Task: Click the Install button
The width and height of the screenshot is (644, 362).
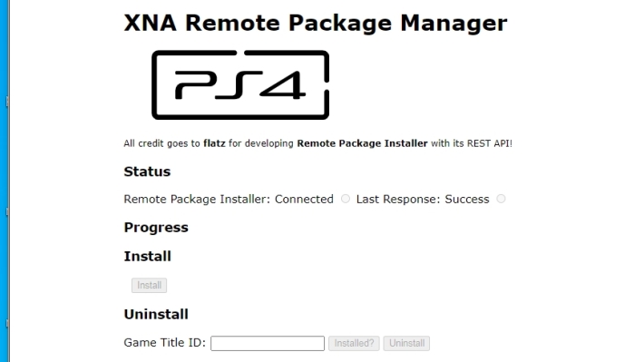Action: tap(149, 285)
